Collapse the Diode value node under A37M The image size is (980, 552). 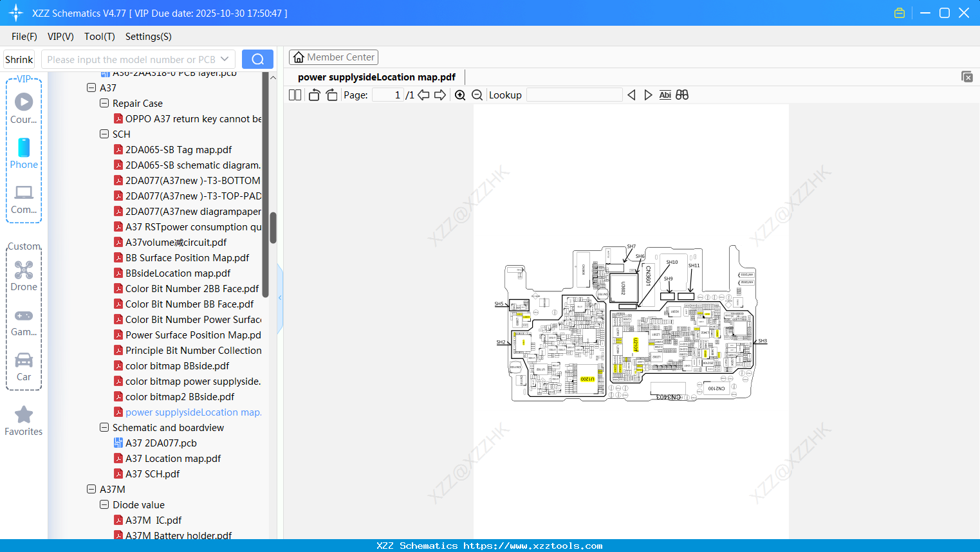pos(104,504)
